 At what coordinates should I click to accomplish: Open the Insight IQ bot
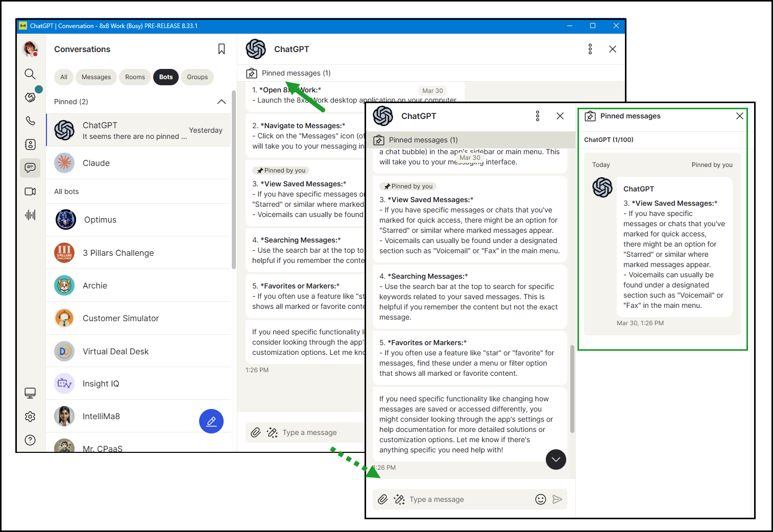[x=138, y=383]
